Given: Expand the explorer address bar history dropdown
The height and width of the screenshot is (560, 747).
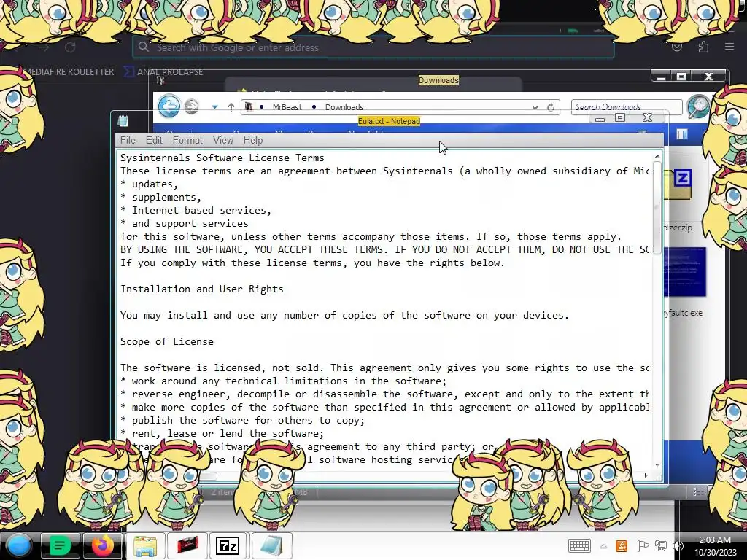Looking at the screenshot, I should tap(535, 108).
